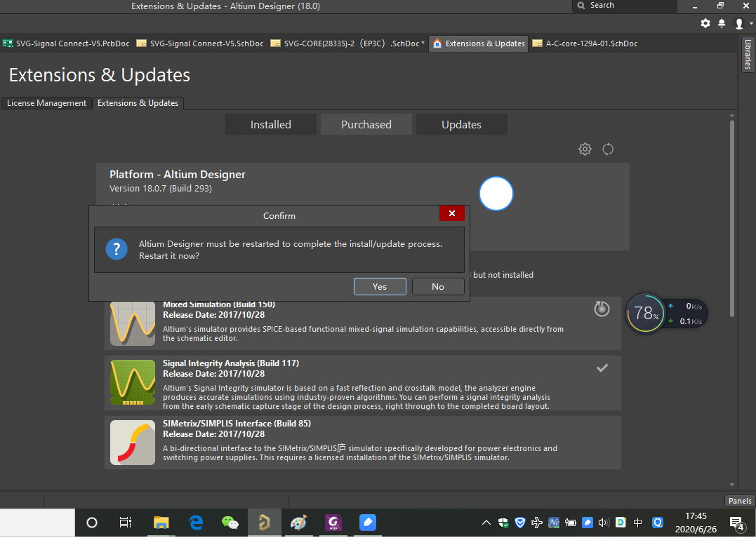Expand user account dropdown arrow
Viewport: 756px width, 538px height.
pyautogui.click(x=750, y=24)
